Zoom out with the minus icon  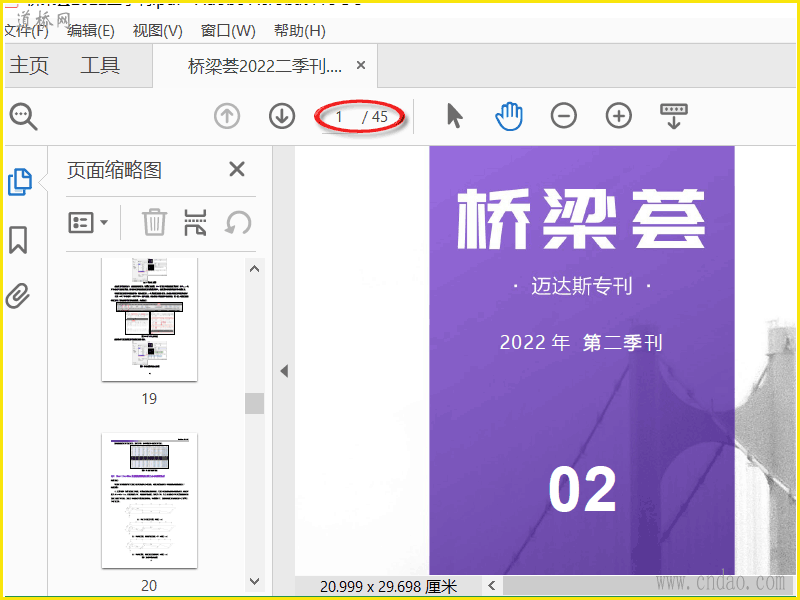pyautogui.click(x=564, y=116)
